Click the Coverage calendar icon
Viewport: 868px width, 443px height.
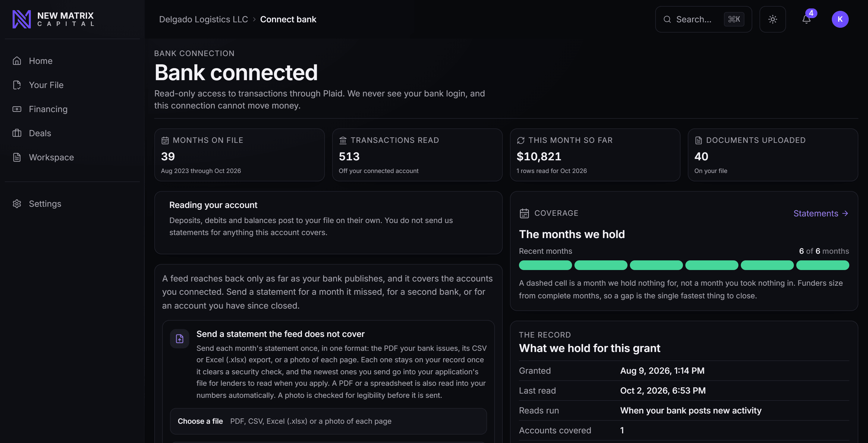[524, 213]
